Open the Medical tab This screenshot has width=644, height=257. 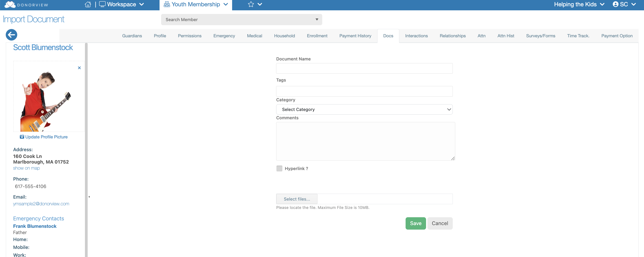coord(254,36)
